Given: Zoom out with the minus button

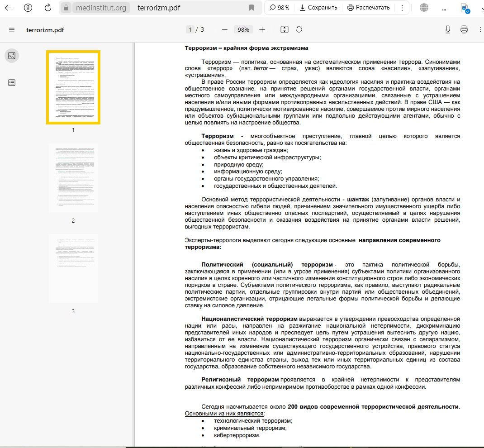Looking at the screenshot, I should click(224, 30).
